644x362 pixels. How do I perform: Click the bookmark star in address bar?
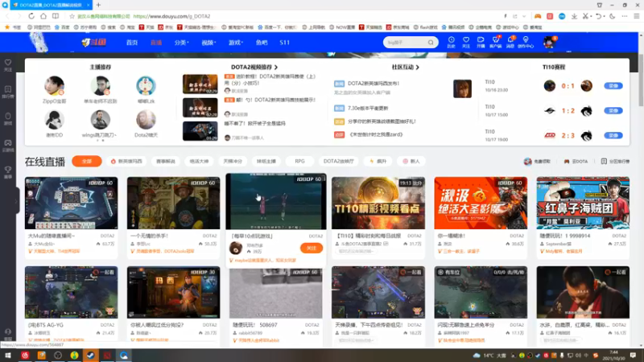[72, 16]
